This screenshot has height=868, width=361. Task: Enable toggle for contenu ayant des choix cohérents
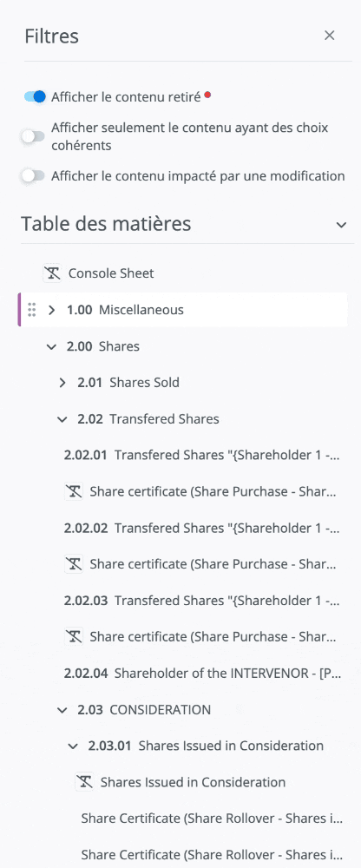pos(33,136)
